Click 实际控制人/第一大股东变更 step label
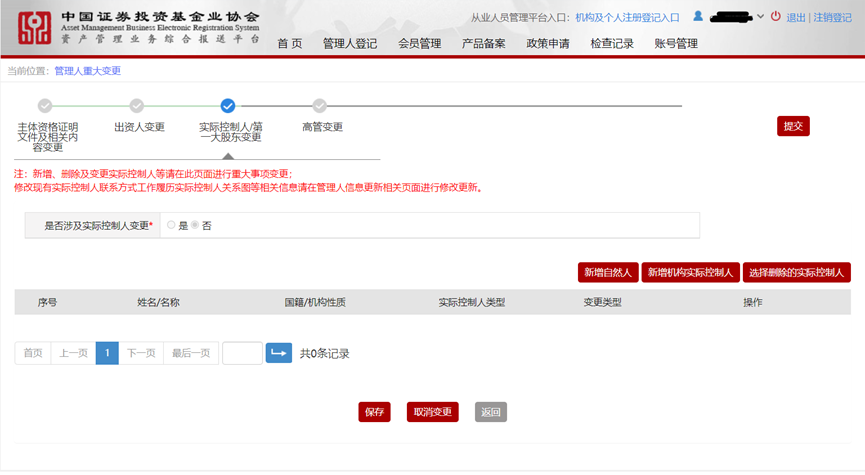Image resolution: width=865 pixels, height=475 pixels. pyautogui.click(x=231, y=132)
